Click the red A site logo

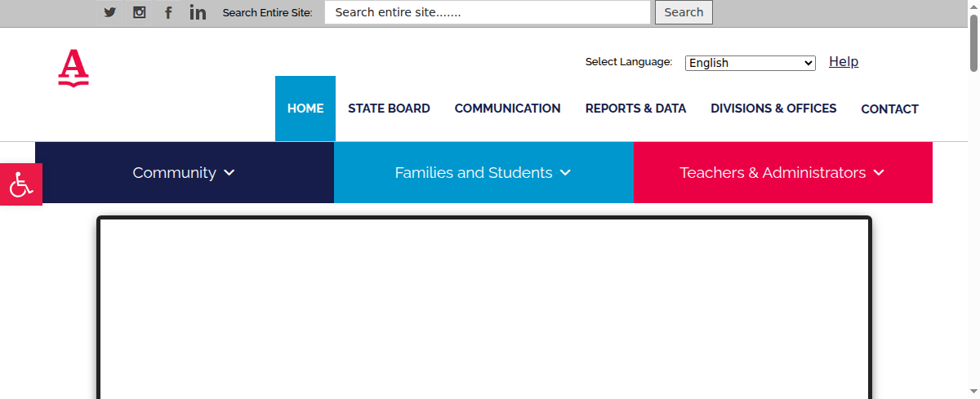click(73, 68)
